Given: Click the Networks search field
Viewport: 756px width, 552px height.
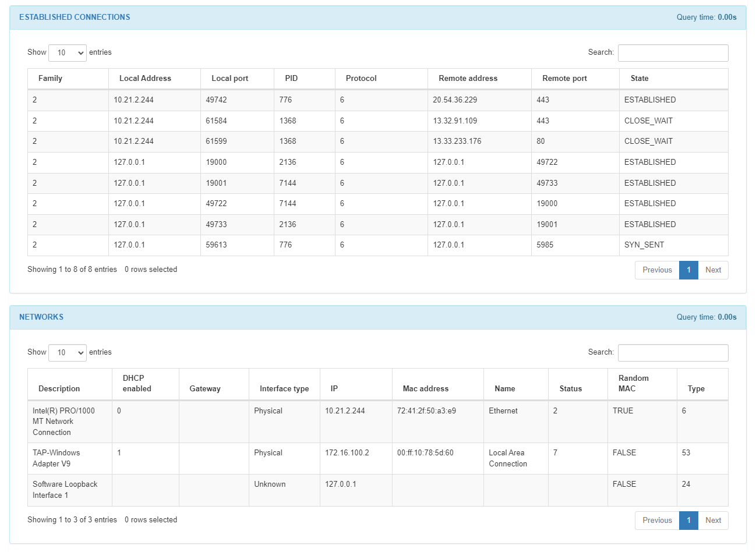Looking at the screenshot, I should point(673,352).
